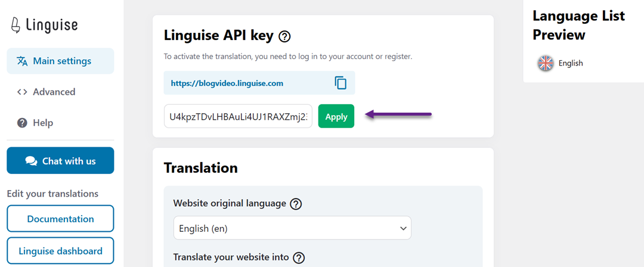Click the help icon beside Website original language
The image size is (644, 267).
(296, 204)
